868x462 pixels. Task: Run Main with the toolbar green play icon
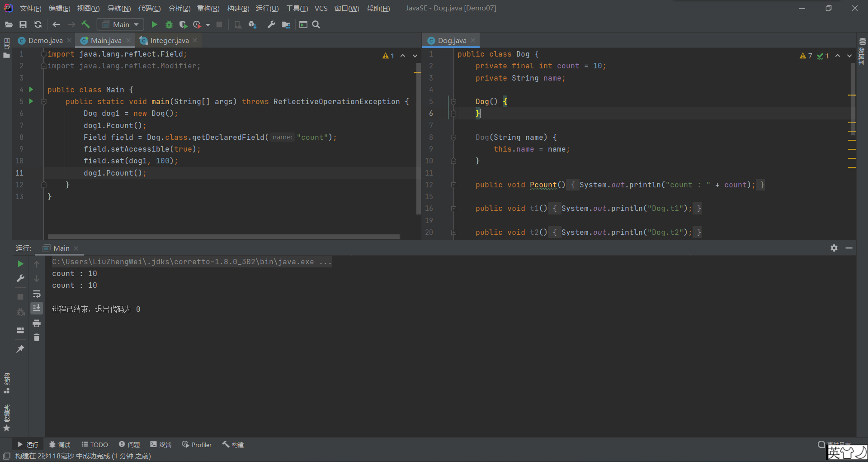(x=154, y=24)
